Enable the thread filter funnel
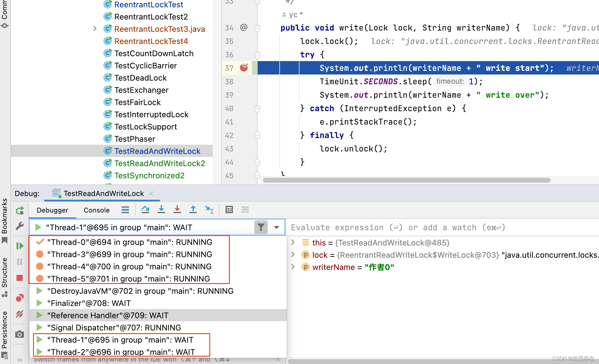 (261, 227)
